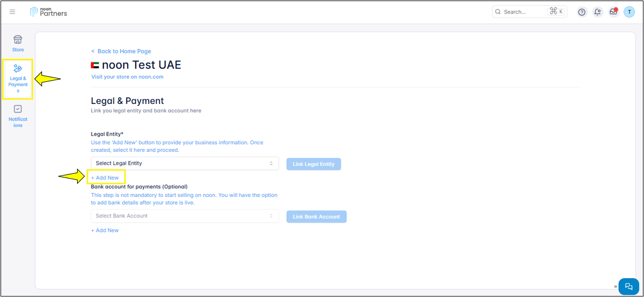
Task: Click the noon Partners logo
Action: click(x=49, y=12)
